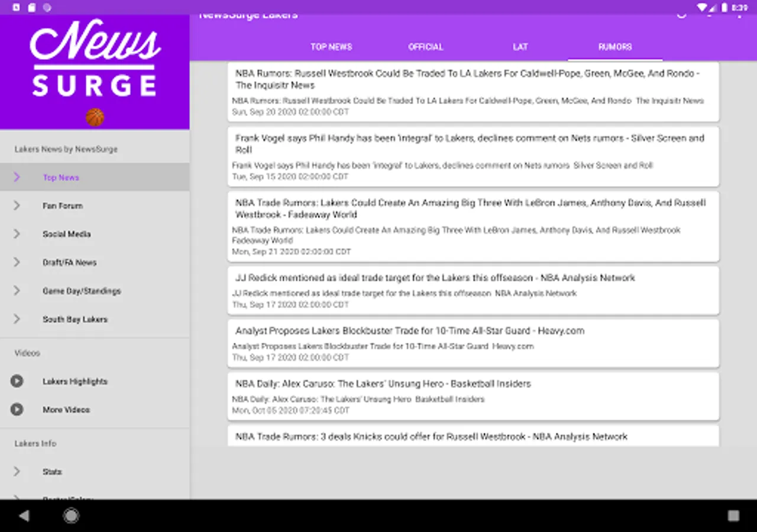Click the Basketball Insiders summary line under Alex Caruso
Screen dimensions: 757x532
[x=358, y=400]
